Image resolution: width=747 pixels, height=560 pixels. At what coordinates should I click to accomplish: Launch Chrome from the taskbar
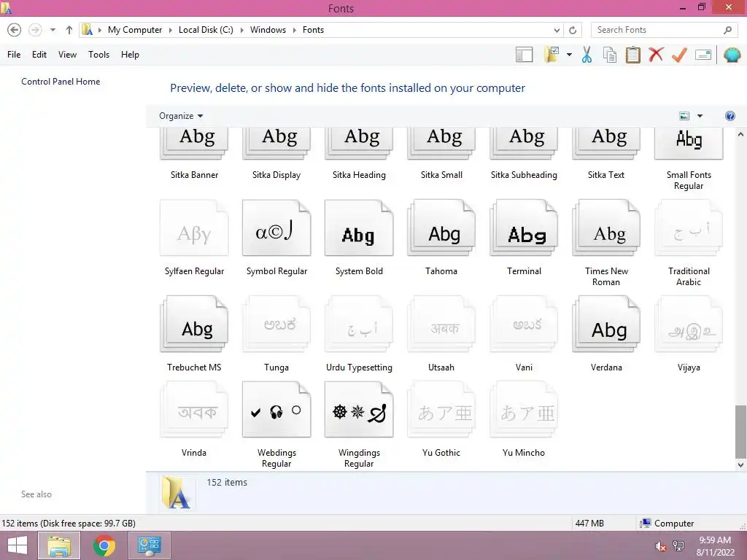(104, 545)
